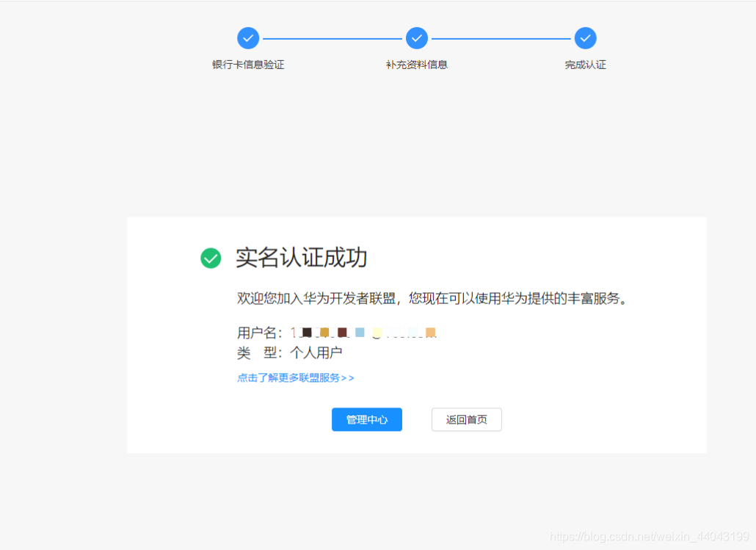
Task: Click the 个人用户 type value
Action: [316, 352]
